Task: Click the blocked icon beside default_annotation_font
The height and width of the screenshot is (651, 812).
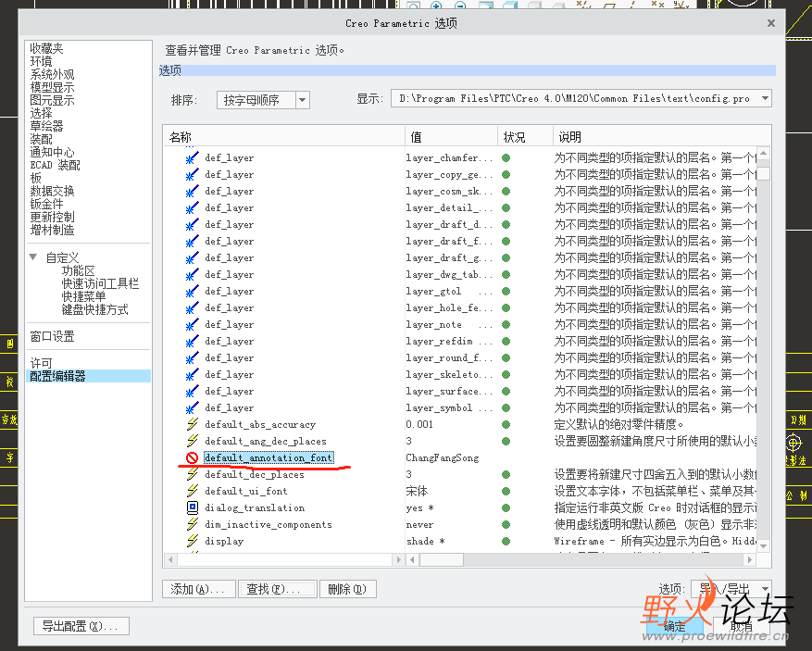Action: (x=193, y=457)
